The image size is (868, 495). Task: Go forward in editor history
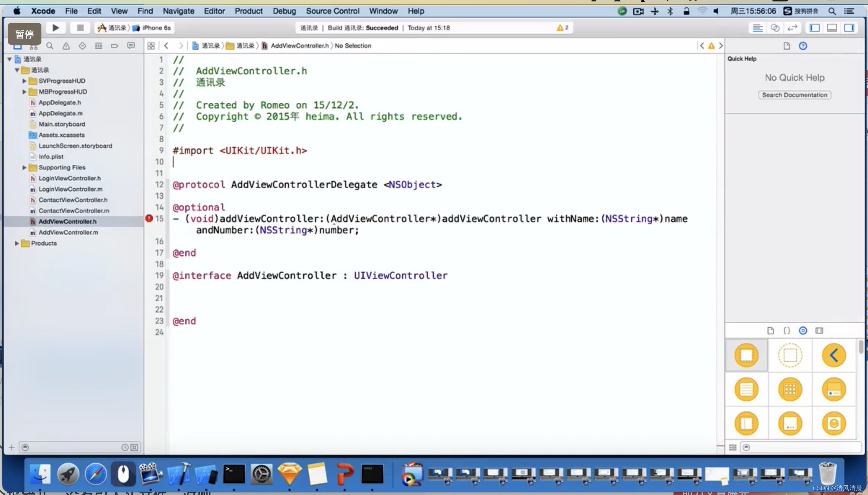tap(181, 46)
